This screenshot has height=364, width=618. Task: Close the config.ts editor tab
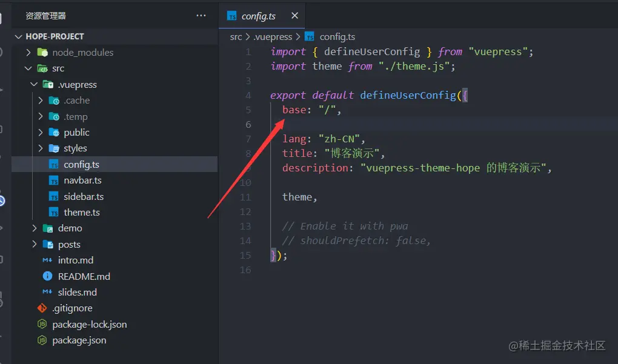[x=294, y=15]
